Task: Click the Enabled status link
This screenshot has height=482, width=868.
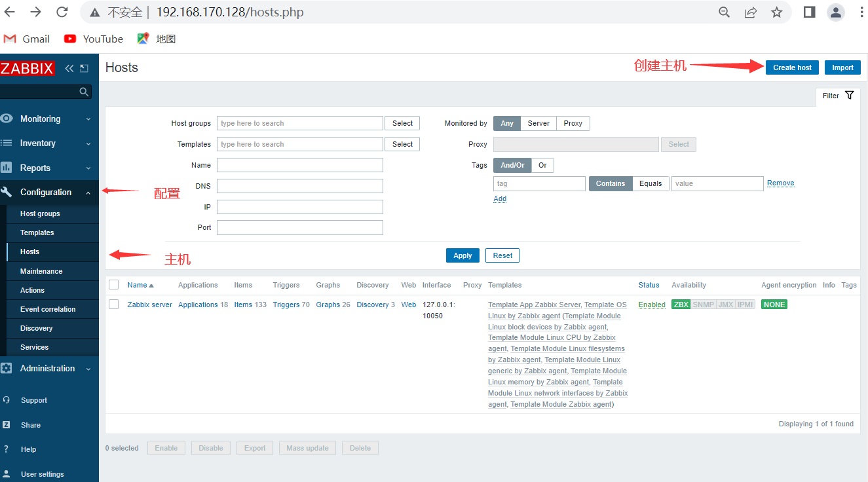Action: point(652,305)
